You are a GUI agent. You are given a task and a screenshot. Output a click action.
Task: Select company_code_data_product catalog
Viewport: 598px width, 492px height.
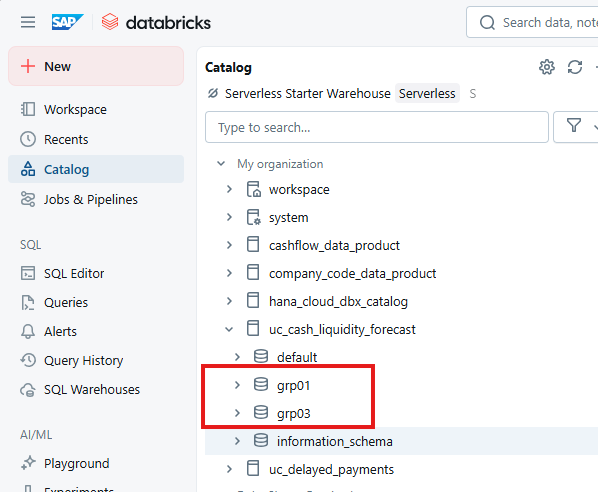point(352,273)
